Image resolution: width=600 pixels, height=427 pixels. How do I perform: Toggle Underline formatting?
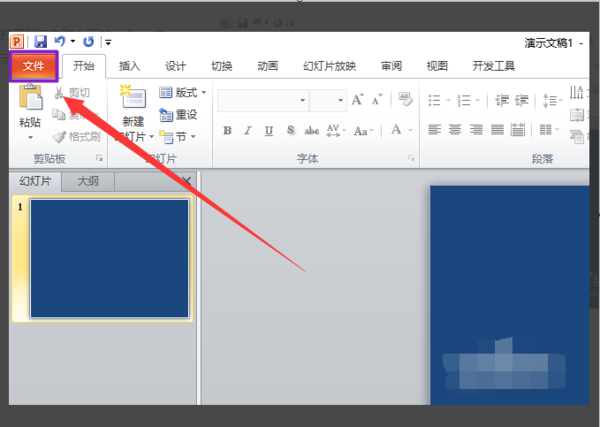269,130
